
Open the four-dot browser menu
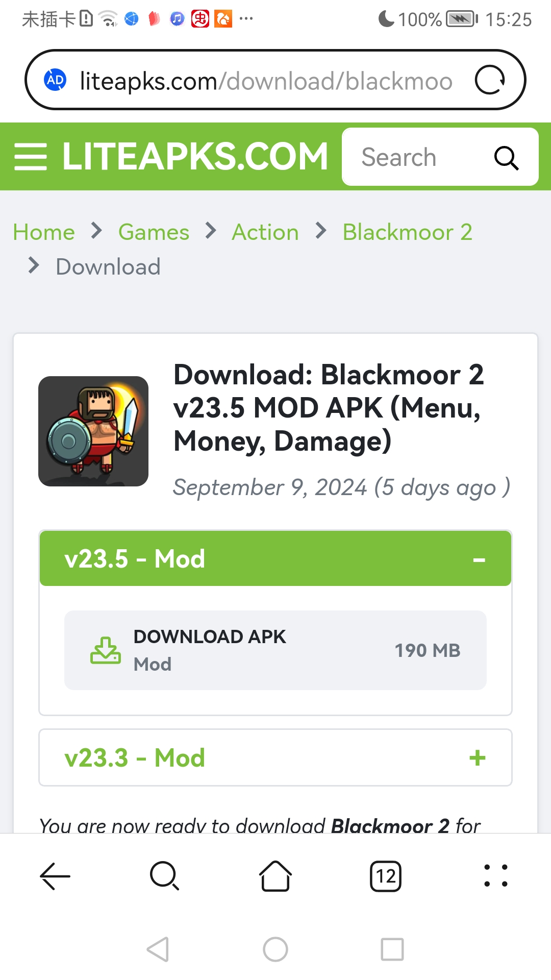coord(495,876)
